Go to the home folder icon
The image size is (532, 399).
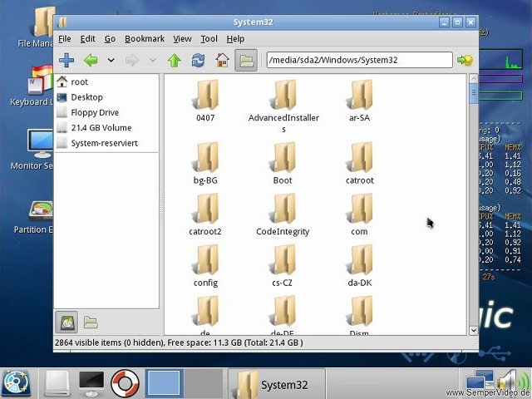pyautogui.click(x=222, y=60)
